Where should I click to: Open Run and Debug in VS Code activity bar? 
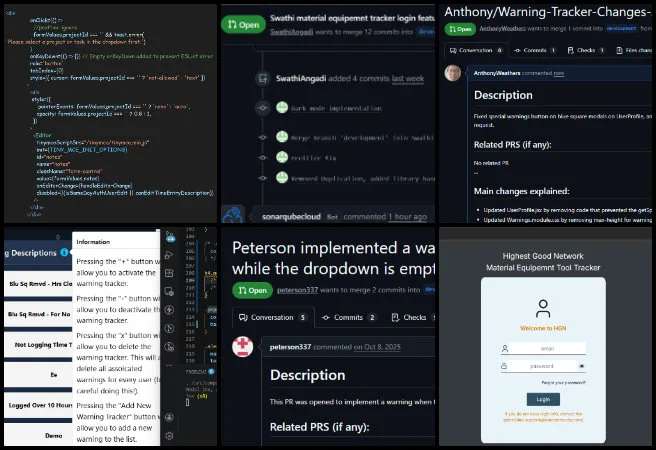[169, 255]
